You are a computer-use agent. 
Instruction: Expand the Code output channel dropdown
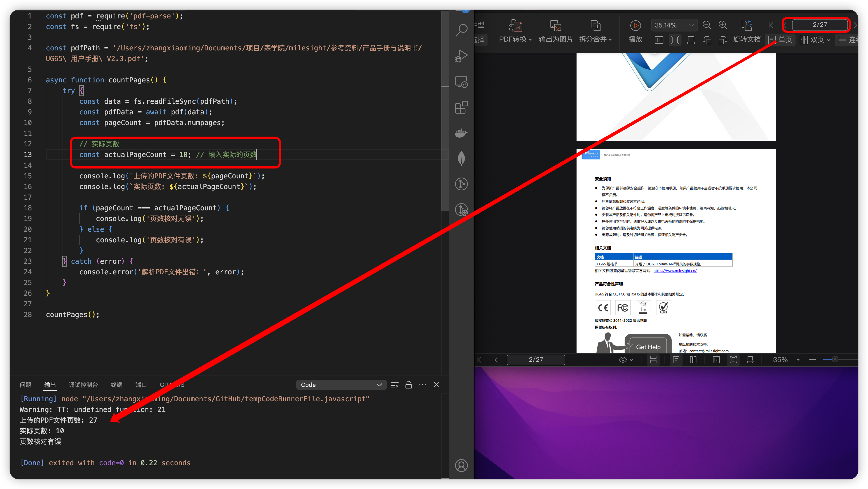pyautogui.click(x=341, y=385)
